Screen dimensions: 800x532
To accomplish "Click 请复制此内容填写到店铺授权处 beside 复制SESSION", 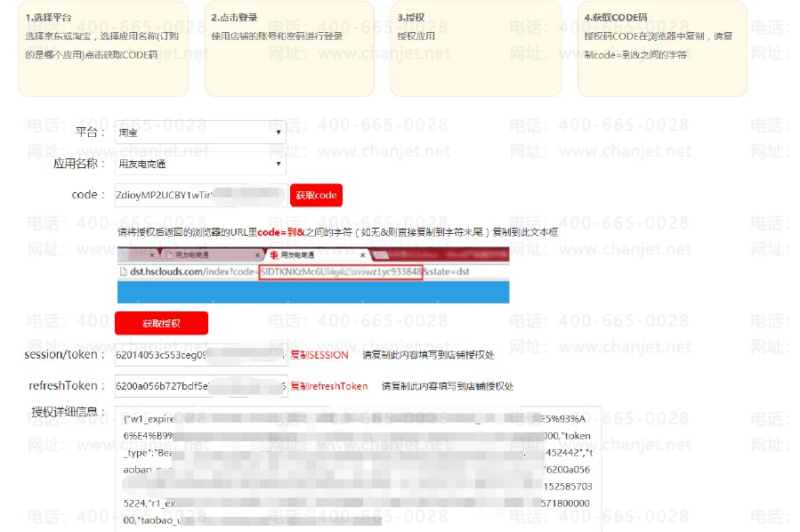I will click(429, 355).
